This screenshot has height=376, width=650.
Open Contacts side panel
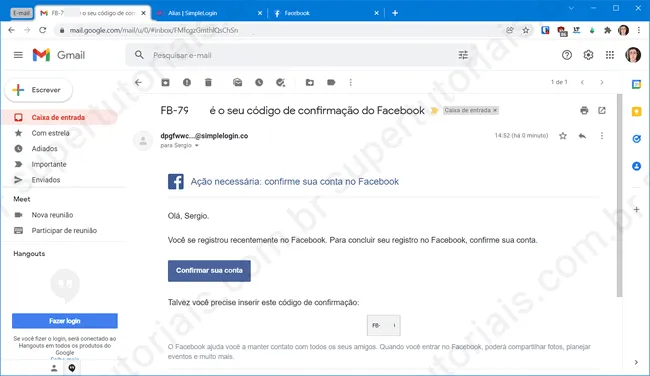pos(636,166)
